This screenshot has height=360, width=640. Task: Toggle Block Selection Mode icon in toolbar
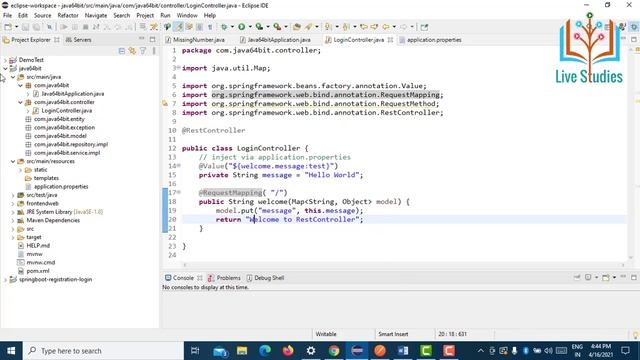200,27
